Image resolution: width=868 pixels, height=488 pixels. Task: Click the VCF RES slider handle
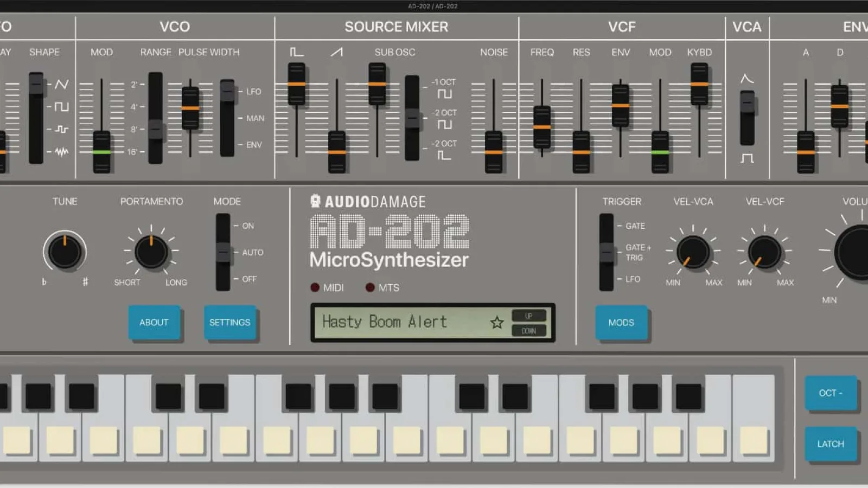point(581,152)
